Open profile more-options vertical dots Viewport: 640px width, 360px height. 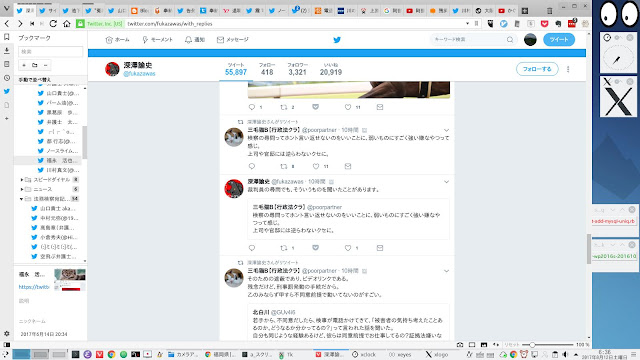click(x=568, y=69)
